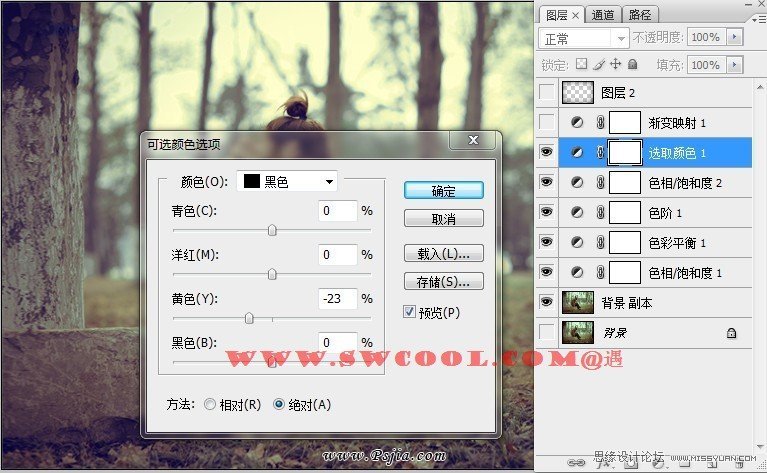Image resolution: width=767 pixels, height=473 pixels.
Task: Click the 取消 button
Action: 444,219
